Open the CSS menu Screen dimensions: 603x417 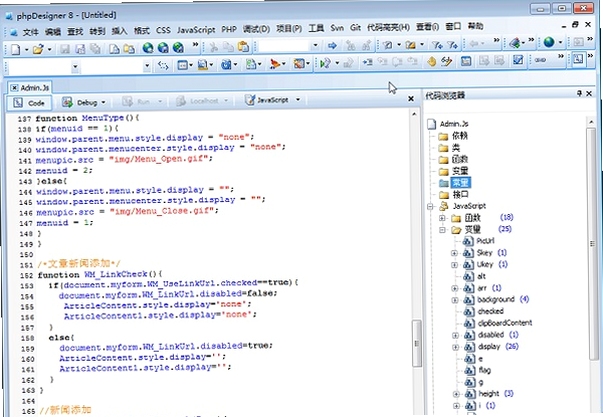coord(163,30)
